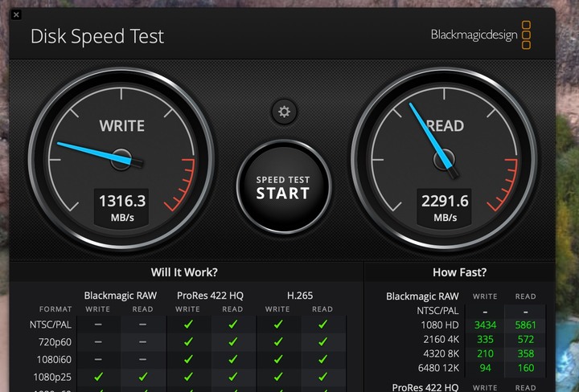This screenshot has width=579, height=392.
Task: Click NTSC/PAL ProRes 422 HQ read checkmark
Action: (233, 325)
